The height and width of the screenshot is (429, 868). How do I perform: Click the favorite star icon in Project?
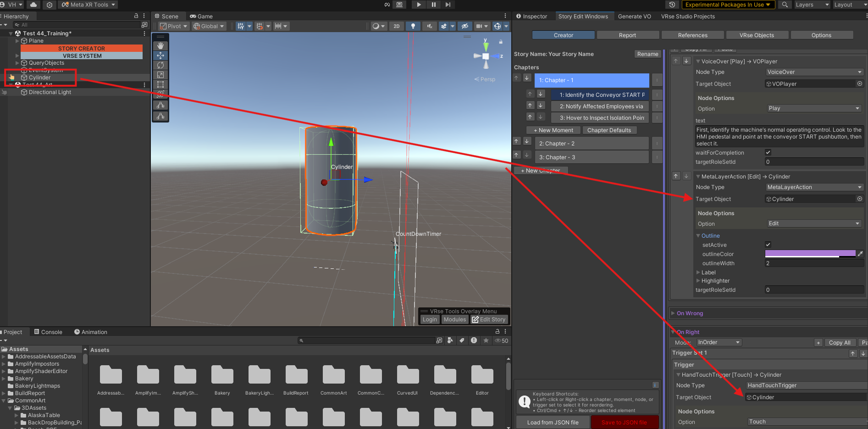[486, 340]
